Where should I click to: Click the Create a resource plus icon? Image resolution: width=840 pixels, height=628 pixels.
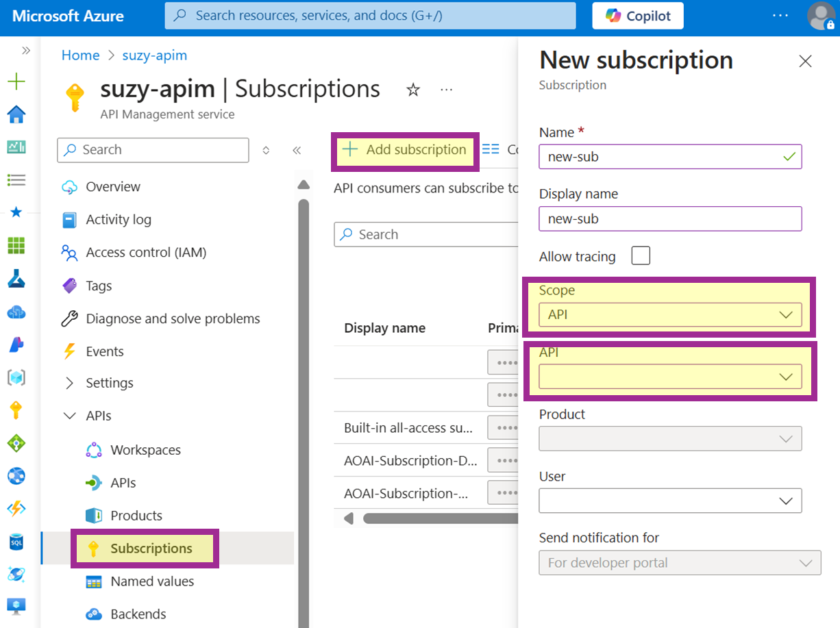pos(16,82)
